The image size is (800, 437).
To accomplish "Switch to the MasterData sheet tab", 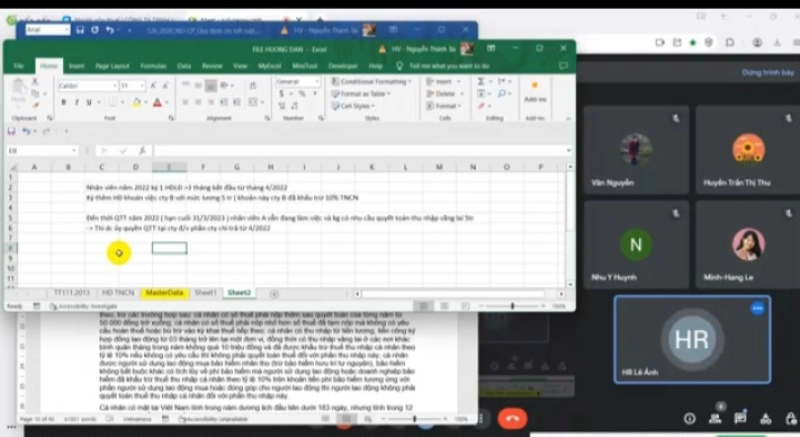I will (x=164, y=292).
